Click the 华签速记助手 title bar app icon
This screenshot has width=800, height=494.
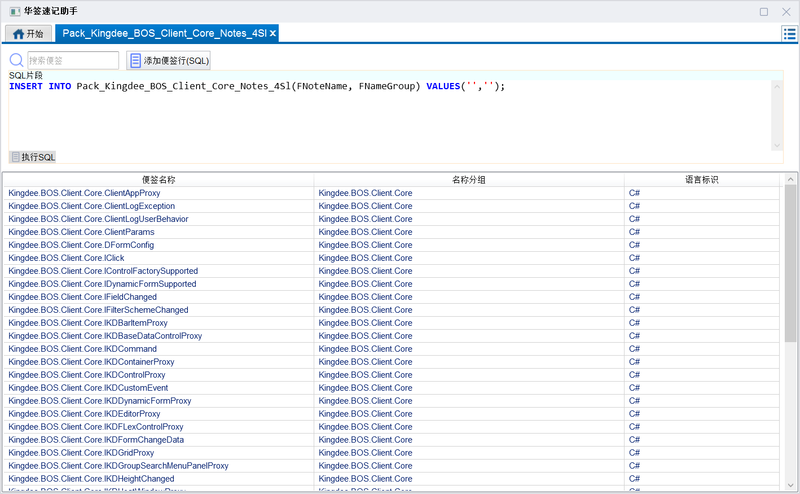pyautogui.click(x=15, y=11)
